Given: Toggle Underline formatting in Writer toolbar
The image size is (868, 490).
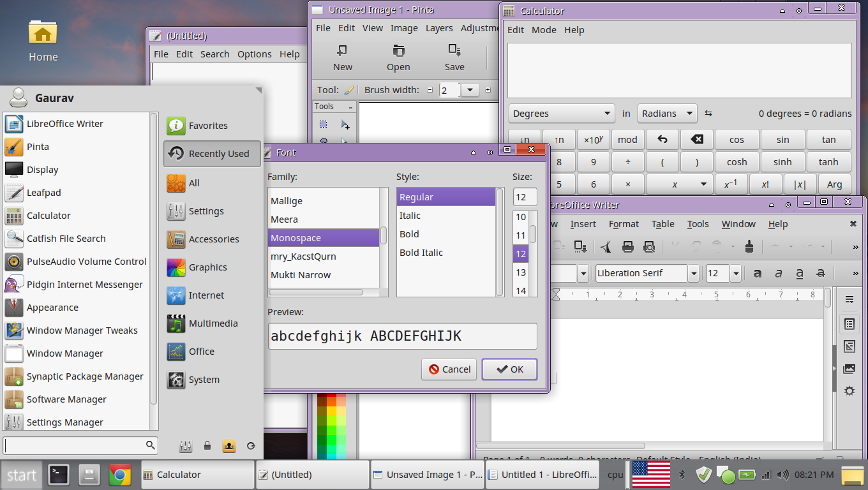Looking at the screenshot, I should point(800,274).
